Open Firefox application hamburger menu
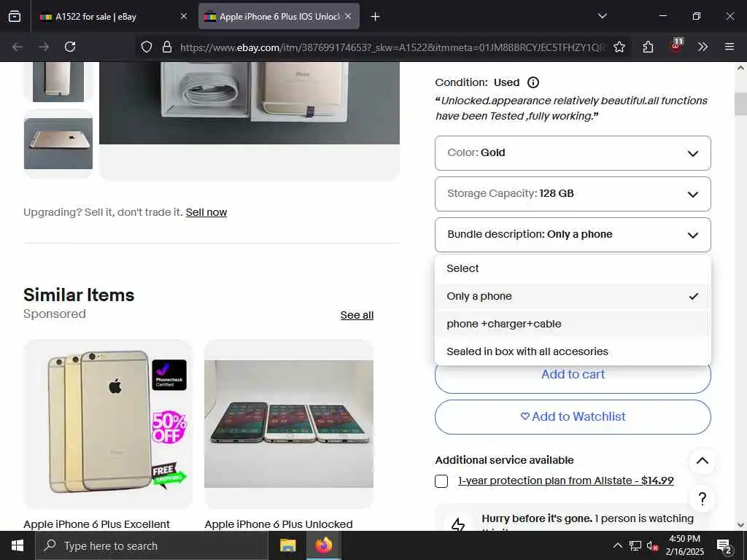The image size is (747, 560). point(729,47)
